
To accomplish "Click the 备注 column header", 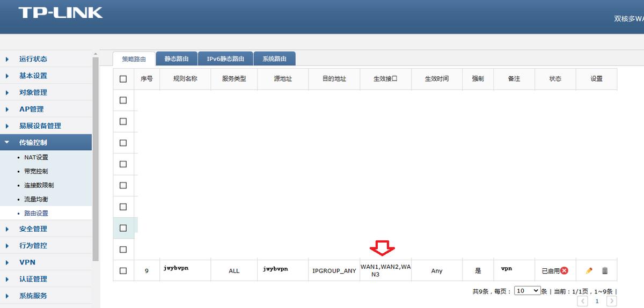I will pos(514,79).
